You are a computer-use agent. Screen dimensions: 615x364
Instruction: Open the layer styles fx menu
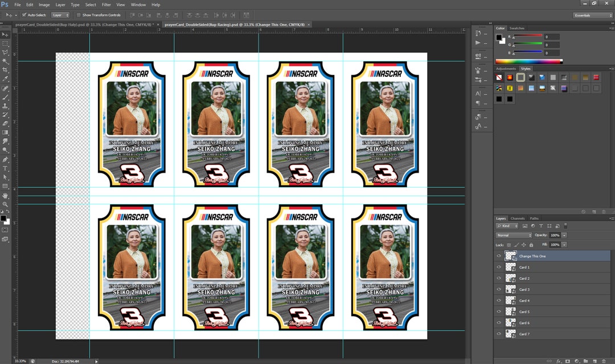[x=557, y=361]
